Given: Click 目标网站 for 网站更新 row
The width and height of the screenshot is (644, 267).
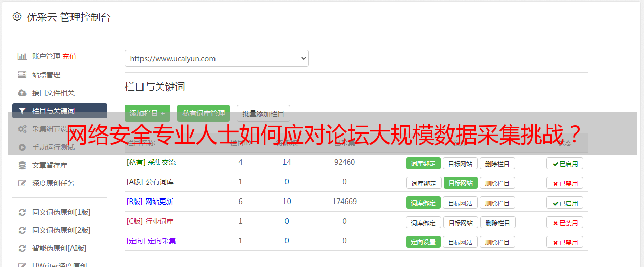Looking at the screenshot, I should pyautogui.click(x=460, y=203).
